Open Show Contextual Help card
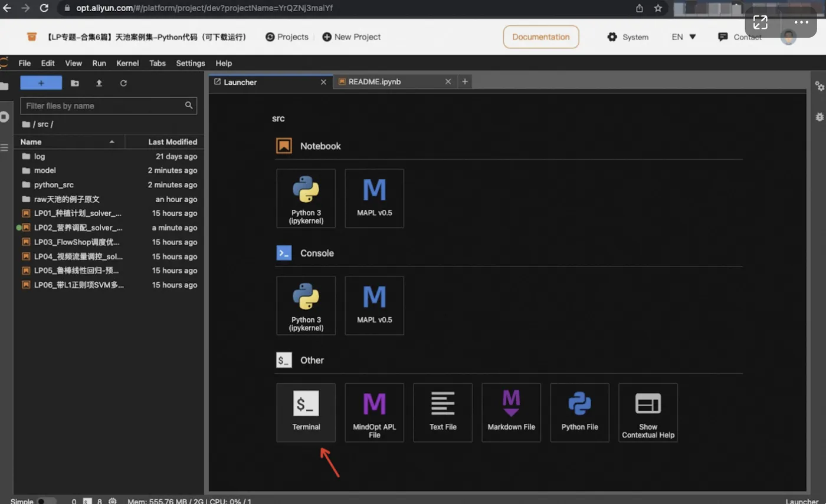The image size is (826, 504). (x=648, y=413)
